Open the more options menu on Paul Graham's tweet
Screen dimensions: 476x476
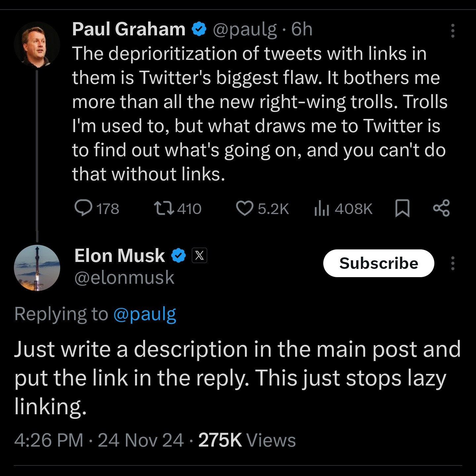point(453,31)
